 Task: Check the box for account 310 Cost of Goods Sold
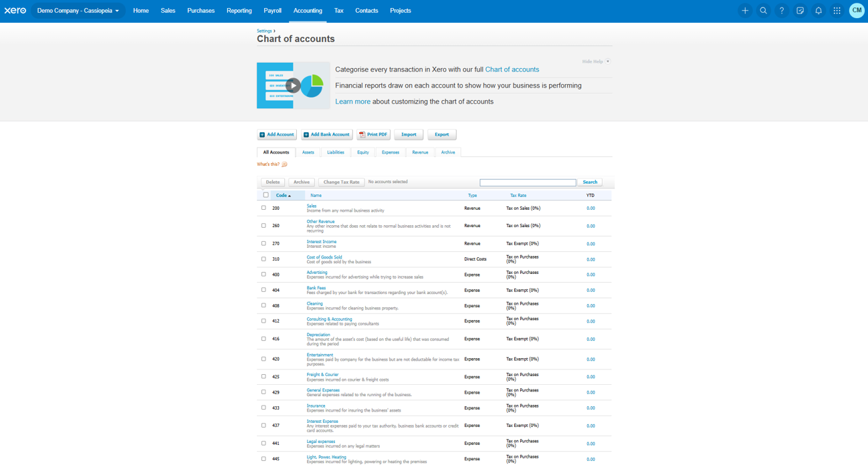pyautogui.click(x=263, y=259)
